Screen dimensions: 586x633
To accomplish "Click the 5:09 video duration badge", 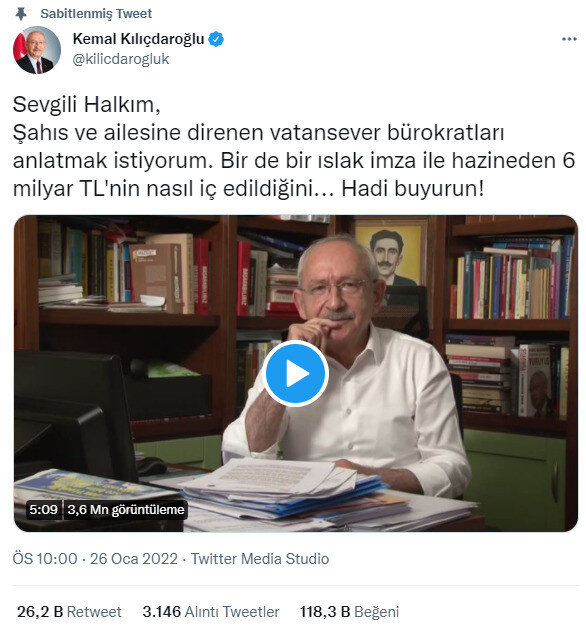I will coord(43,509).
